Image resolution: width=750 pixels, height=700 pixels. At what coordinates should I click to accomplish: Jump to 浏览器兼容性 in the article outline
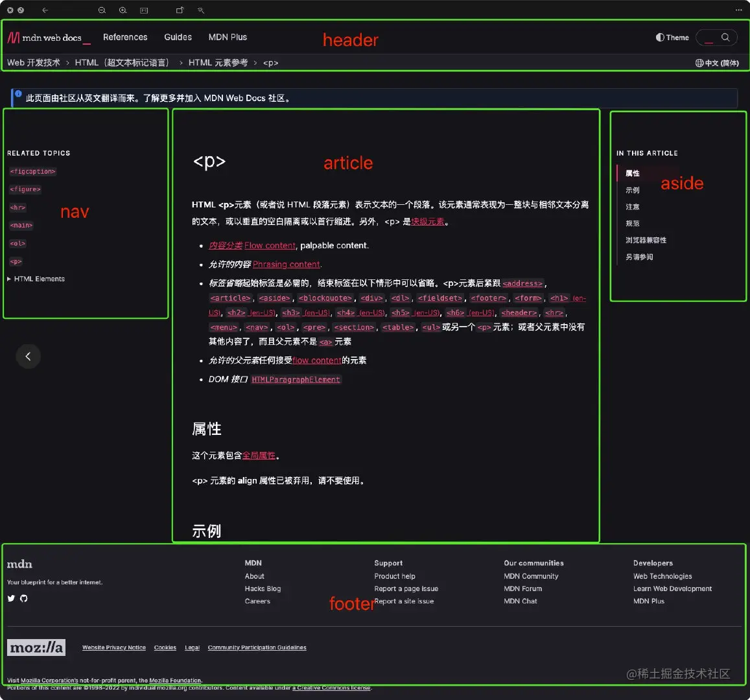pos(646,240)
